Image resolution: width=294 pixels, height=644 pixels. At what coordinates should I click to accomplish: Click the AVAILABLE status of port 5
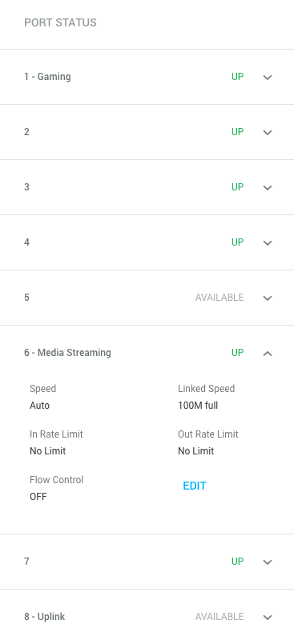219,298
